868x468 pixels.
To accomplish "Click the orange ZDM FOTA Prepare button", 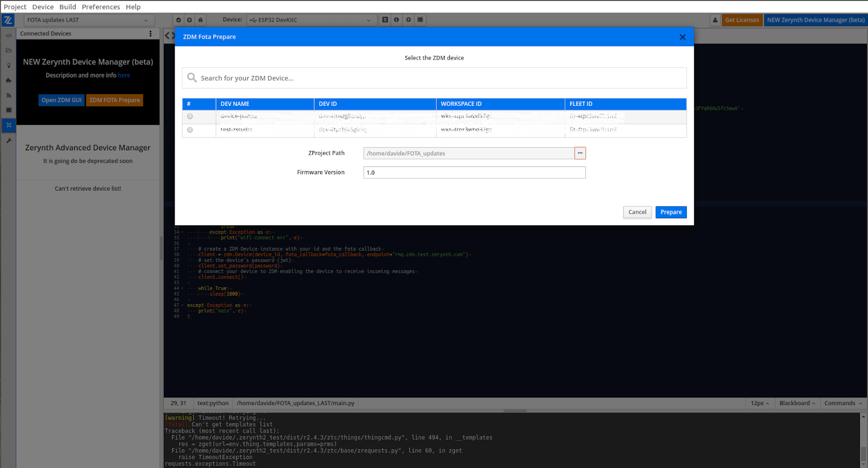I will click(114, 100).
